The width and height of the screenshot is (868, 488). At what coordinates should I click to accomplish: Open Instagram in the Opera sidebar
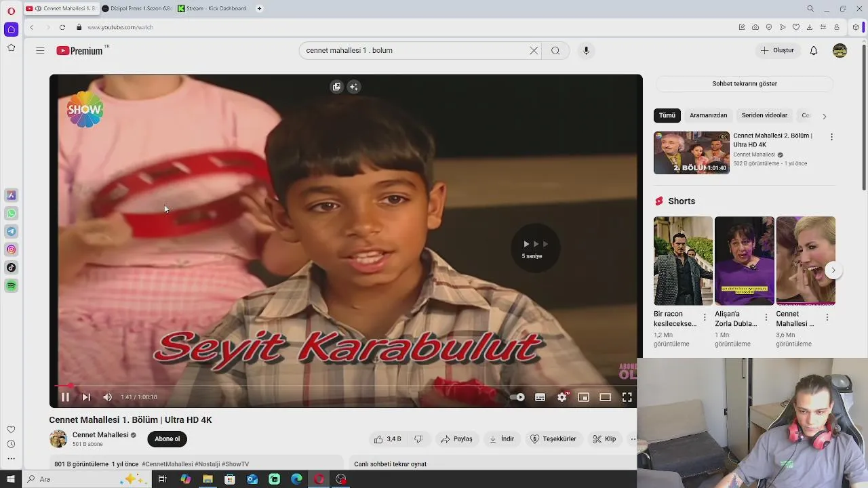[x=12, y=249]
